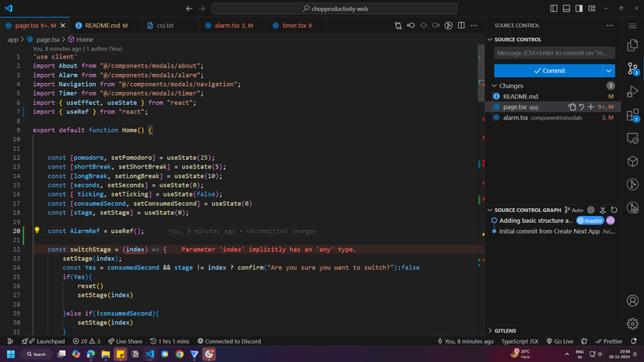Refresh the Source Control Graph
The height and width of the screenshot is (362, 644).
pos(614,210)
